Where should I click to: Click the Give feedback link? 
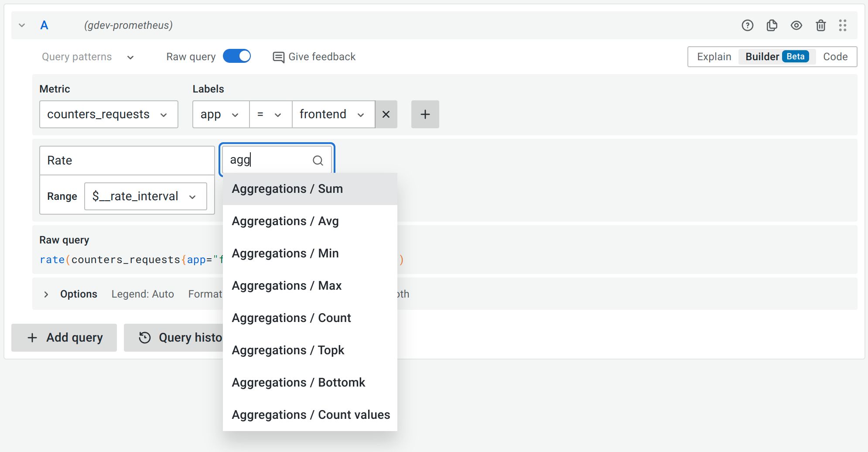314,57
